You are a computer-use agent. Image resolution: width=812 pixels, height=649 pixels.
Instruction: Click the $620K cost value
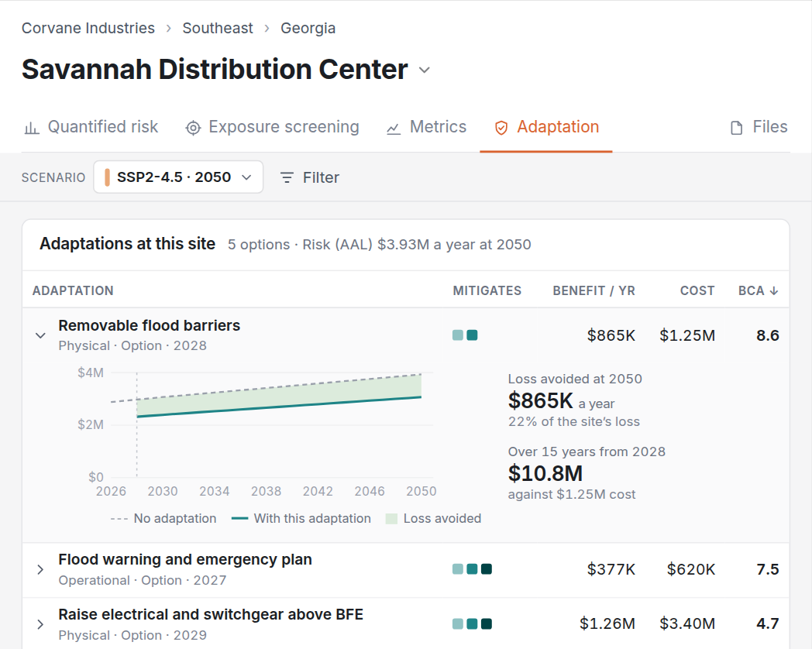click(691, 569)
